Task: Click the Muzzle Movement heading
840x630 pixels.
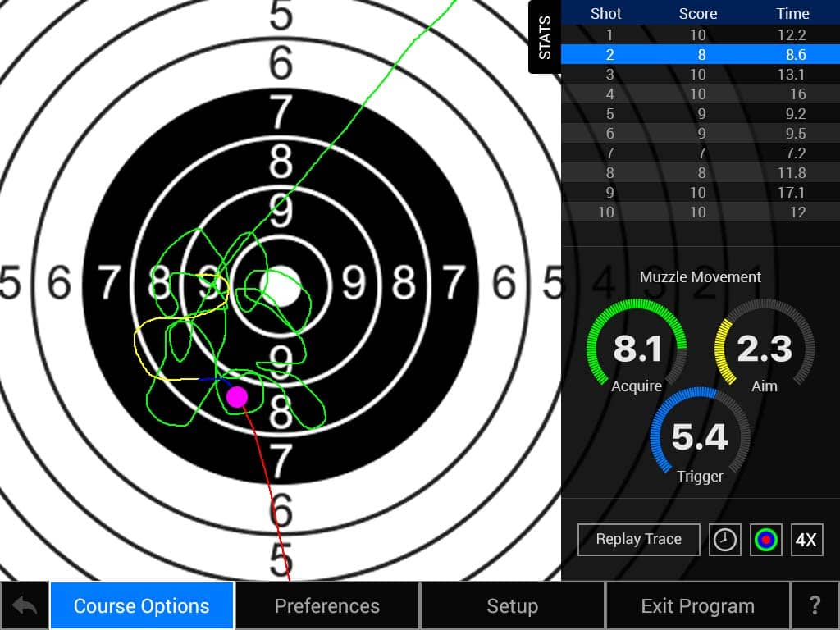Action: [x=700, y=277]
